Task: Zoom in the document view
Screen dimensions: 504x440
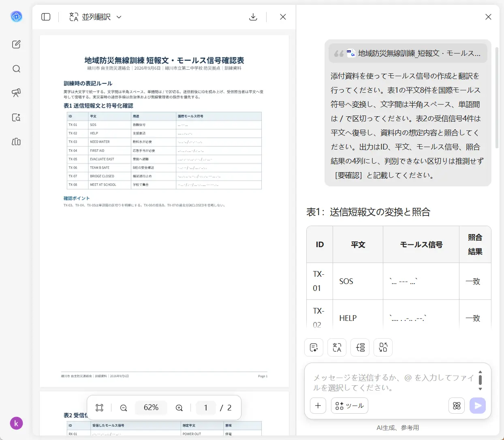Action: coord(179,408)
